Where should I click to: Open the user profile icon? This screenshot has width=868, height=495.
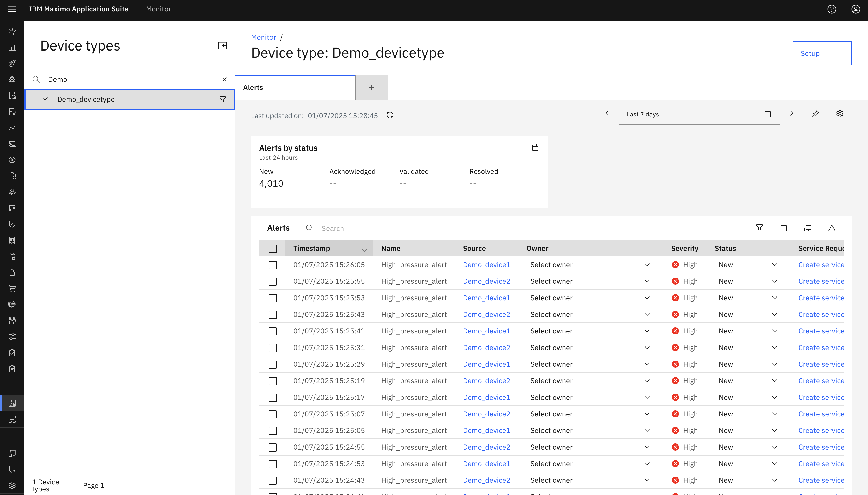point(855,9)
